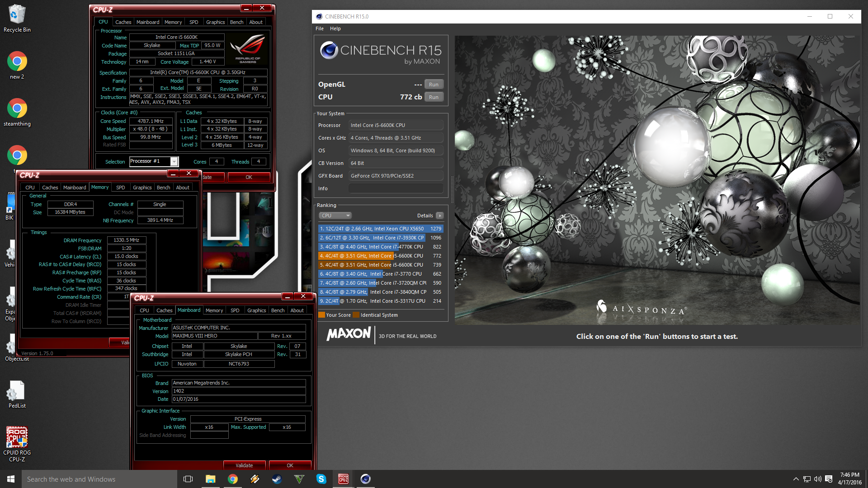Open Graphics tab in the Memory CPU-Z window
868x488 pixels.
point(142,188)
